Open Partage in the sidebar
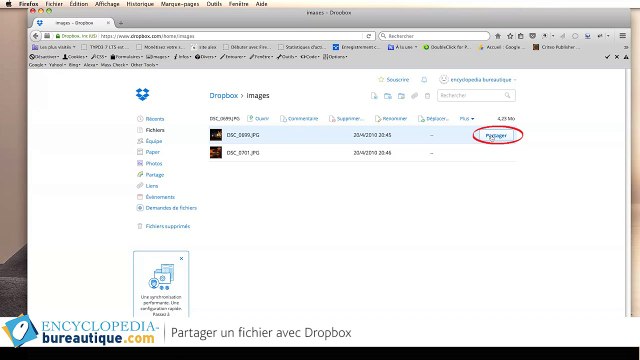 click(155, 175)
